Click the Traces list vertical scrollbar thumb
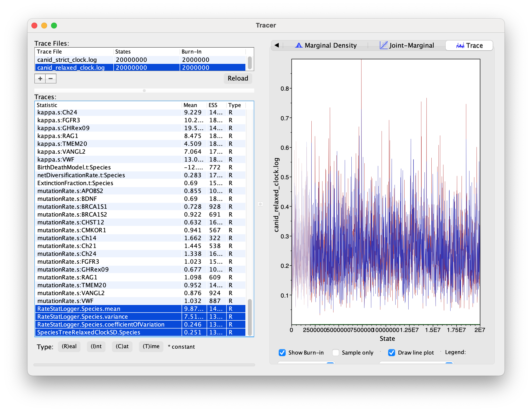This screenshot has height=412, width=532. [250, 317]
